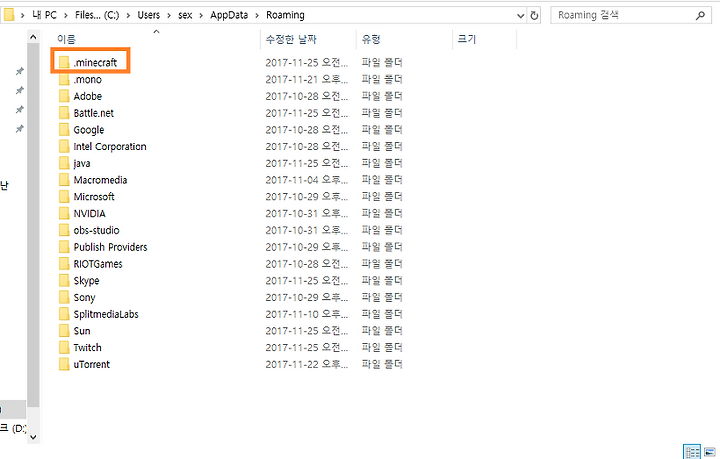Click the first quick access pin icon

point(19,71)
